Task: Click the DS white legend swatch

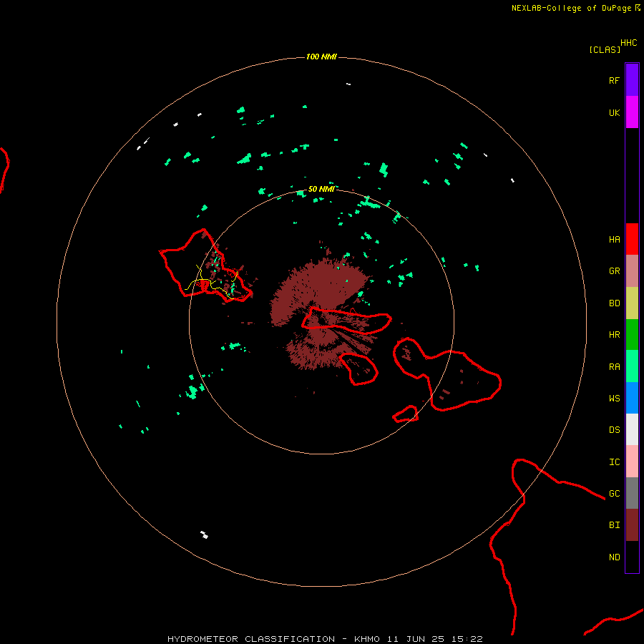Action: click(x=632, y=429)
